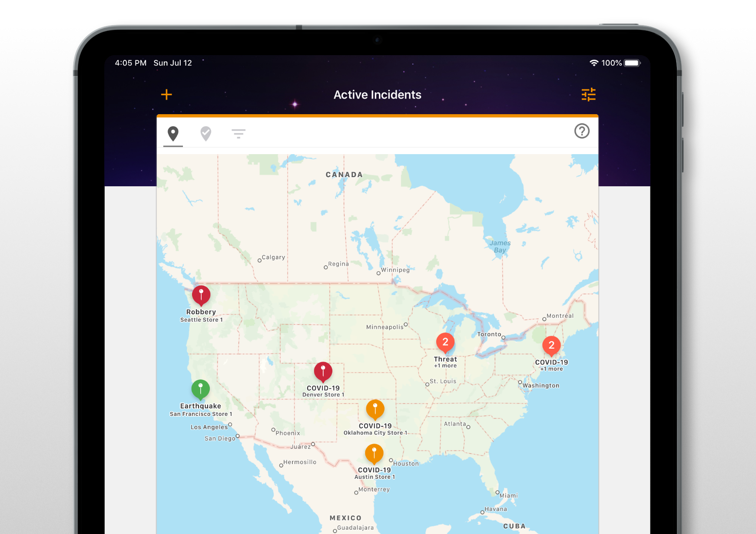Open the help question mark icon
This screenshot has height=534, width=756.
pos(582,131)
